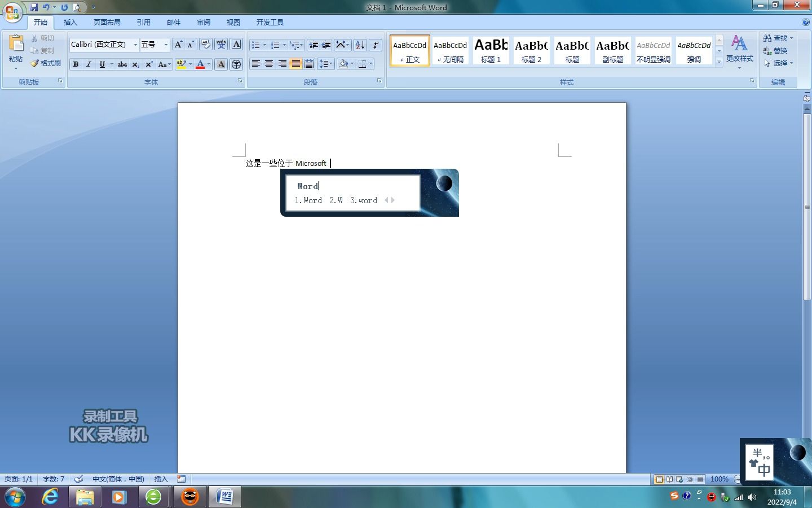Decrease paragraph indent
Viewport: 812px width, 508px height.
click(x=314, y=45)
